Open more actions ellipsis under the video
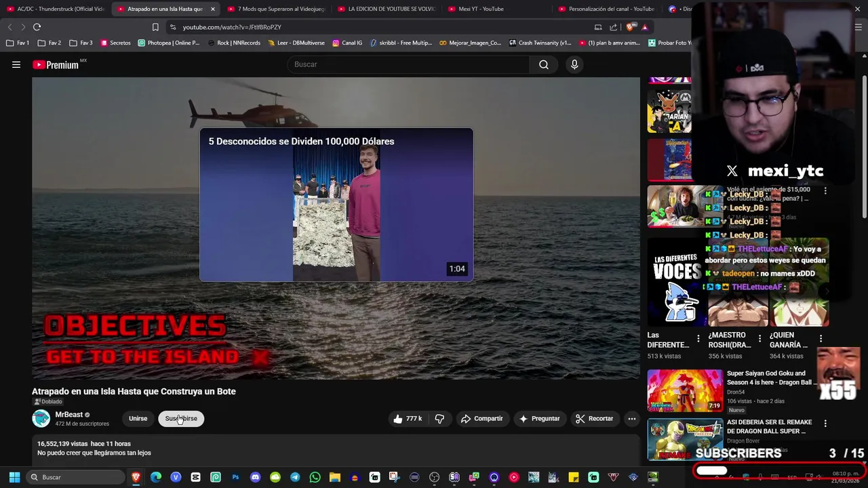The image size is (868, 488). pos(632,419)
